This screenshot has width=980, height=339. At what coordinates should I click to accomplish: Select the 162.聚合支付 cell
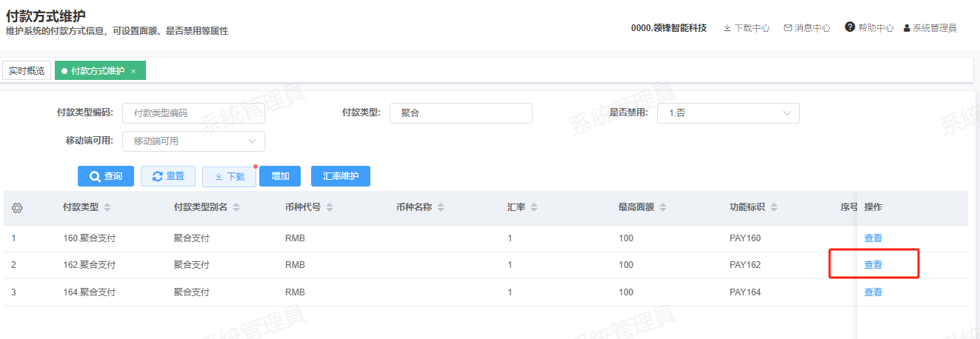tap(90, 265)
